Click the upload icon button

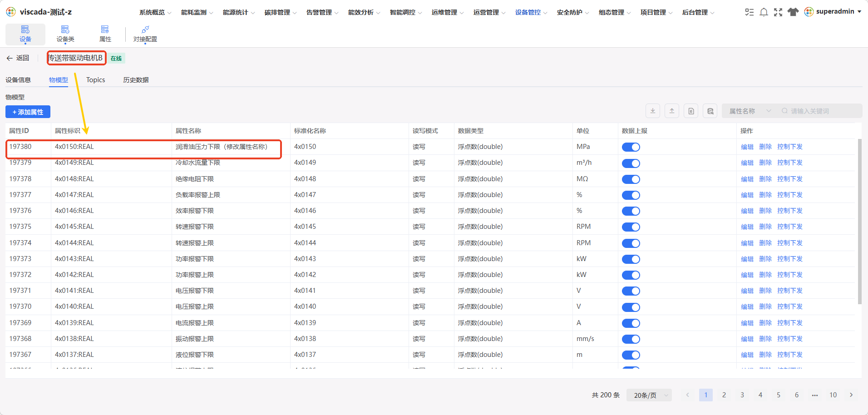tap(672, 111)
